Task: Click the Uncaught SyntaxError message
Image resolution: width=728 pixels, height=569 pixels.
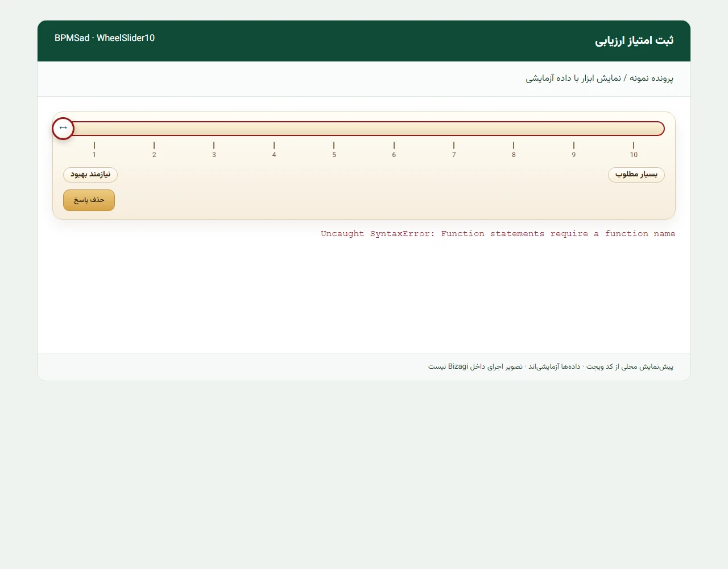Action: coord(498,234)
